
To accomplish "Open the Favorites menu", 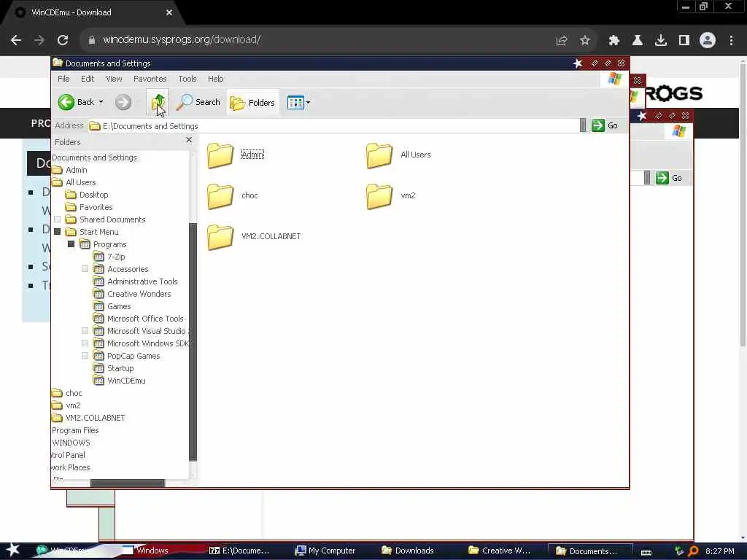I will (150, 79).
